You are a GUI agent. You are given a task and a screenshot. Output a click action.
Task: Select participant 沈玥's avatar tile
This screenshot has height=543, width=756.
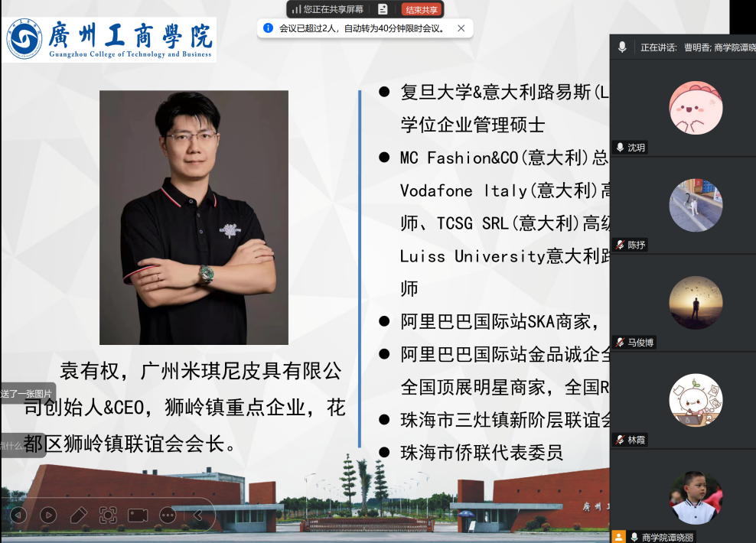pos(696,108)
